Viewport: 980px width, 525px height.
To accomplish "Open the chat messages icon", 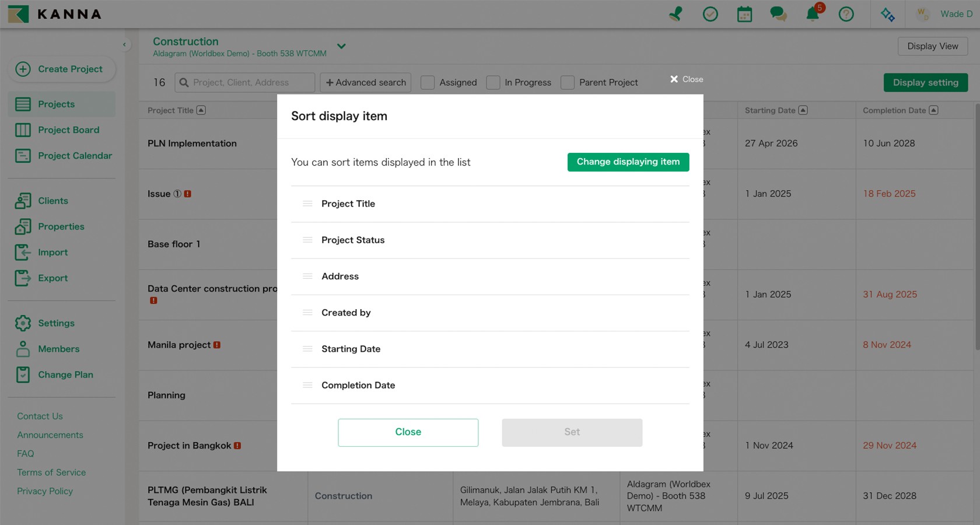I will coord(778,14).
